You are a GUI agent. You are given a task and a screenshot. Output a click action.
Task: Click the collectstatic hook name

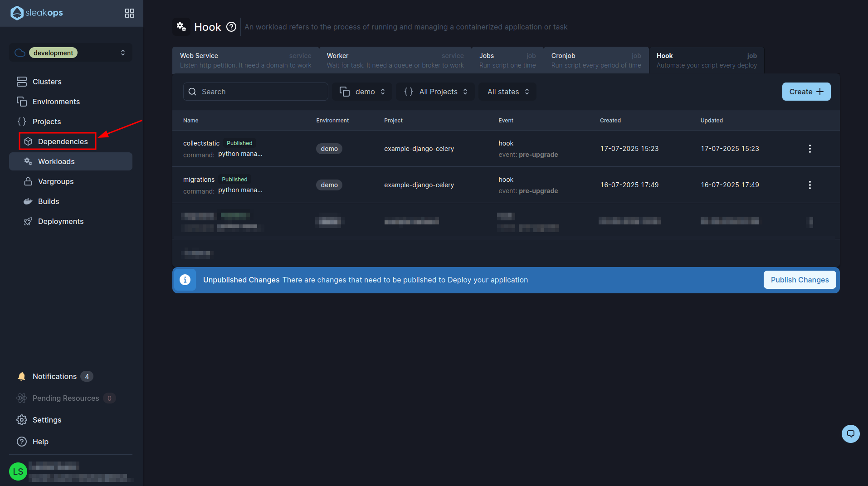(x=201, y=143)
